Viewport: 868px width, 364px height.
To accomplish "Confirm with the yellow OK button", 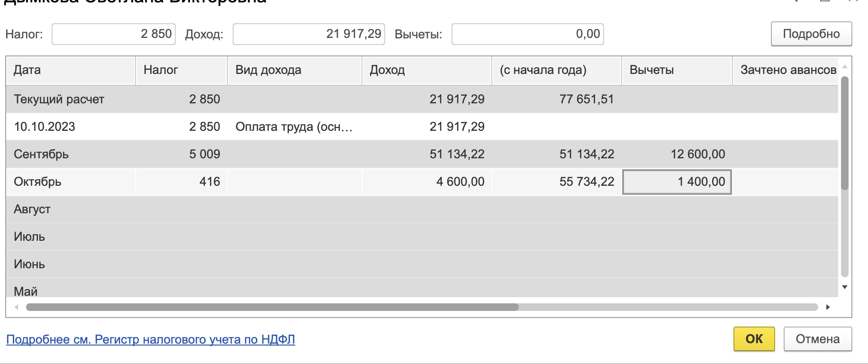I will 754,339.
